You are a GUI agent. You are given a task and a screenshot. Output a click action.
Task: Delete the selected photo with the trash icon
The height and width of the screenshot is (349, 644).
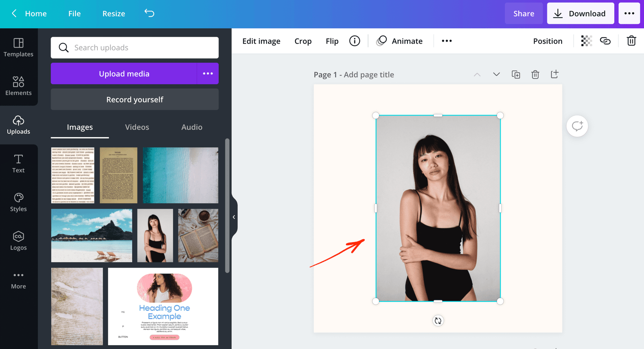(x=631, y=41)
